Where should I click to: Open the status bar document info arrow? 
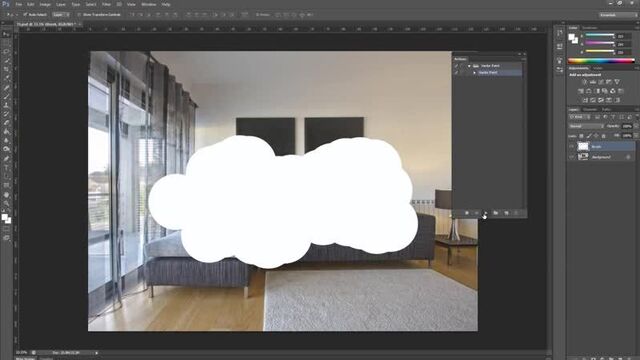[97, 353]
